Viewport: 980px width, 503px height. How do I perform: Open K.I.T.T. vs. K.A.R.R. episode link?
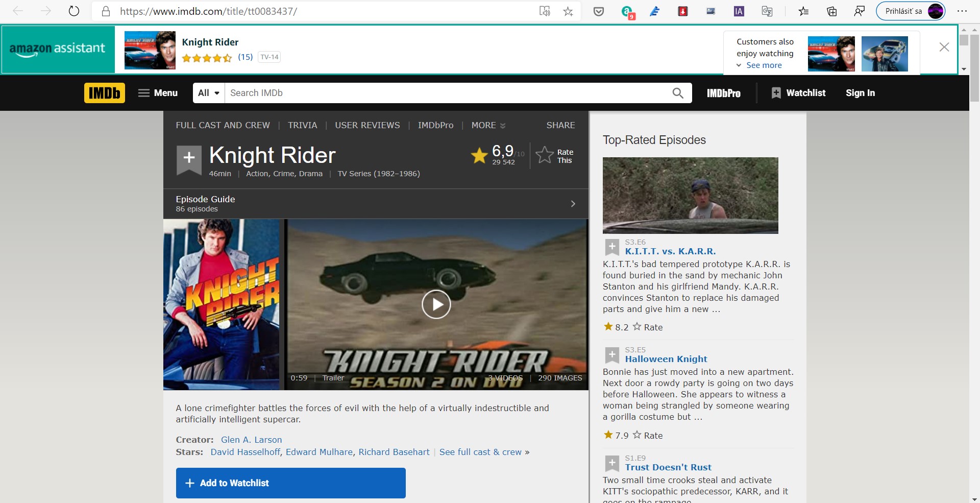click(670, 251)
